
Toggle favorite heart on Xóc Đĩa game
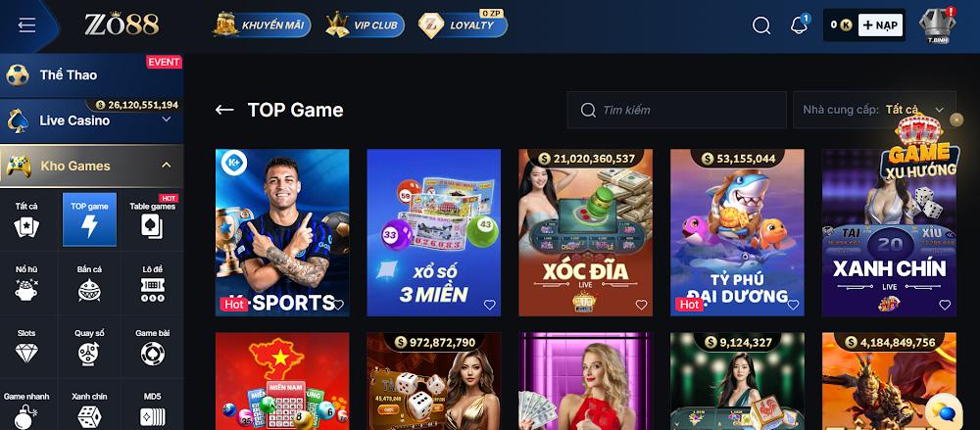coord(641,305)
